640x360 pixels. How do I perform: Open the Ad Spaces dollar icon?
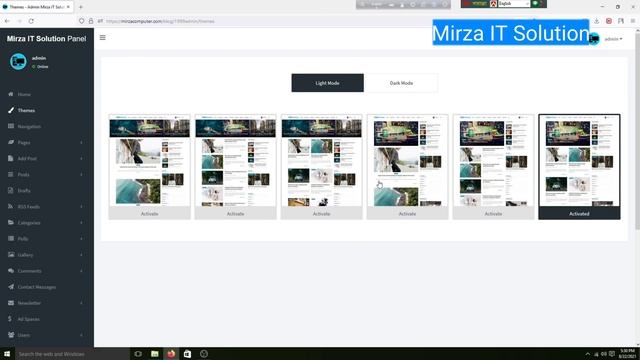10,319
